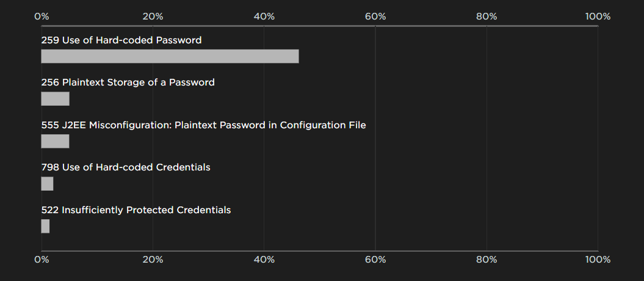This screenshot has width=644, height=281.
Task: Click the '259 Use of Hard-coded Password' label
Action: 121,40
